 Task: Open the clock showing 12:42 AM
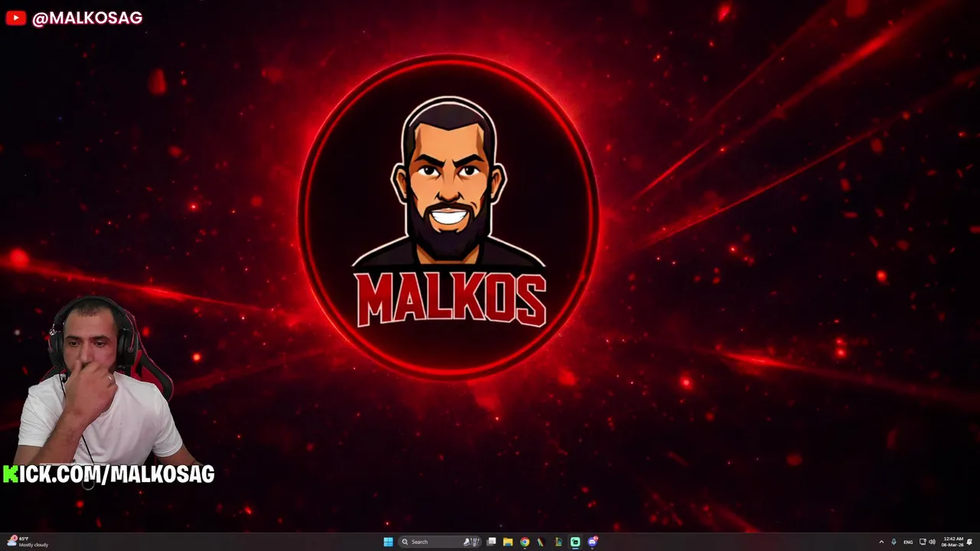(953, 542)
